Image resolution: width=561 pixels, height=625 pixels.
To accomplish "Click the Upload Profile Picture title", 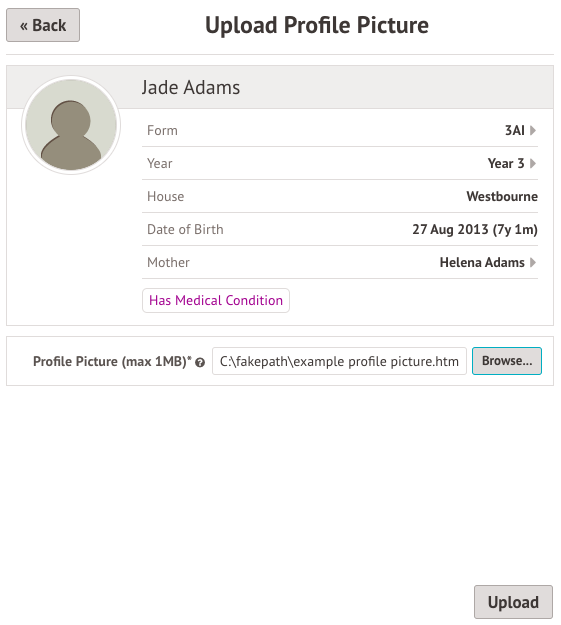I will click(x=317, y=25).
